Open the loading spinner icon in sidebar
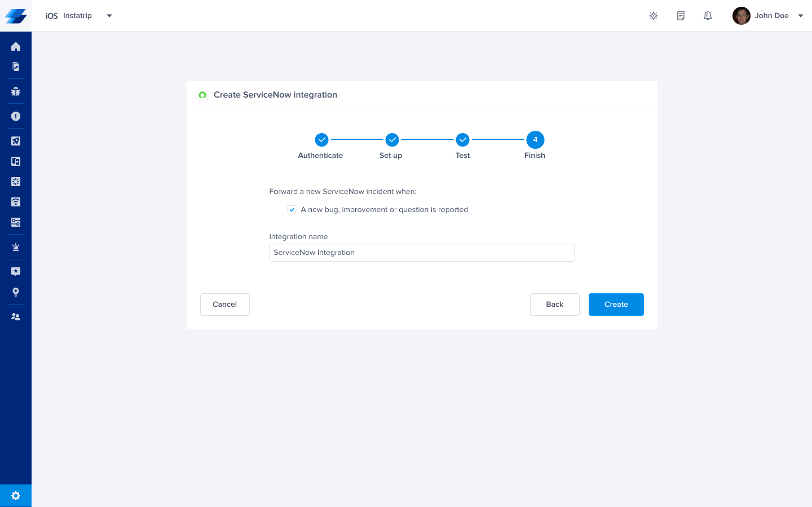This screenshot has width=812, height=507. pos(16,182)
